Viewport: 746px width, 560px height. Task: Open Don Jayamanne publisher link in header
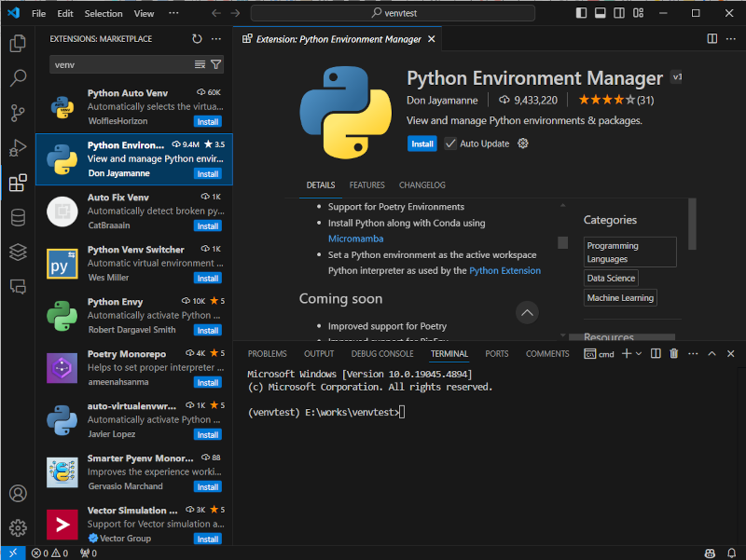click(442, 101)
